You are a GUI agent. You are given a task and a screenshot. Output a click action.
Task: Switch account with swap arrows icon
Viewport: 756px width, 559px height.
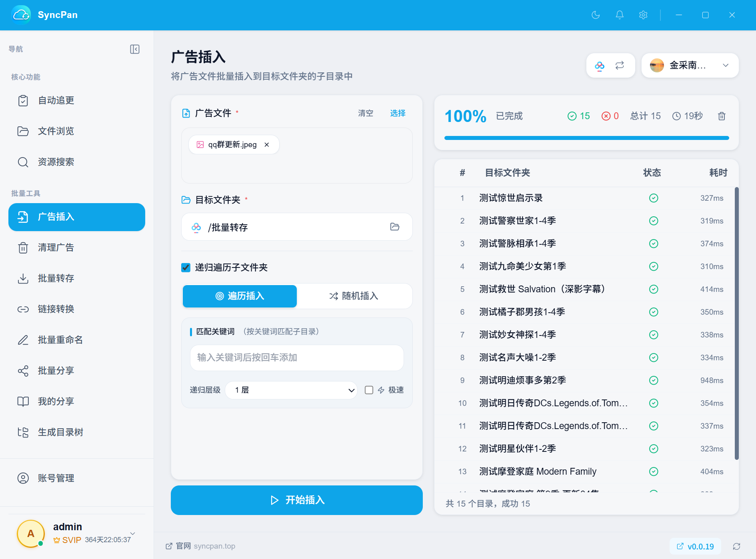pos(620,65)
